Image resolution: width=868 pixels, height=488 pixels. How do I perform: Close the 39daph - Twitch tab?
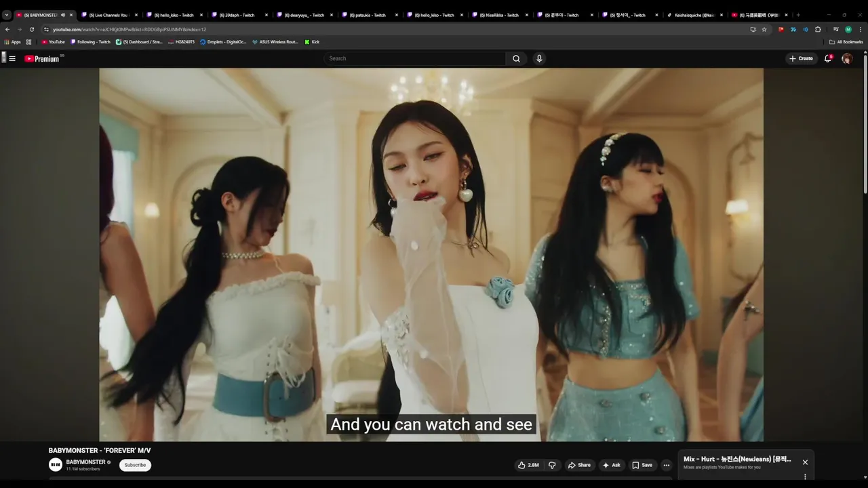(x=266, y=15)
